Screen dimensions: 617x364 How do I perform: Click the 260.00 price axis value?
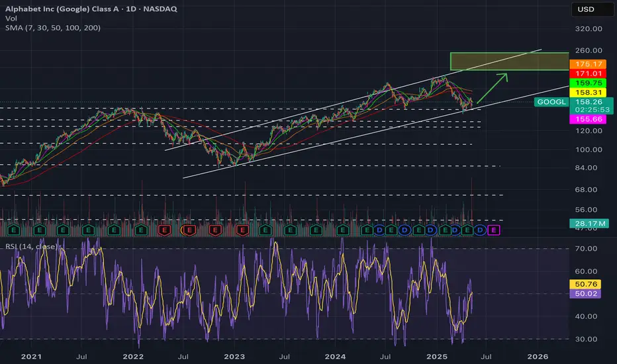(589, 50)
